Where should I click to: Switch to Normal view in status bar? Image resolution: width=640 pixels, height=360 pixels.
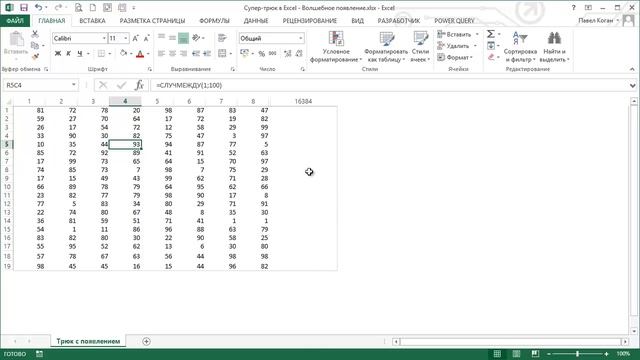coord(497,354)
